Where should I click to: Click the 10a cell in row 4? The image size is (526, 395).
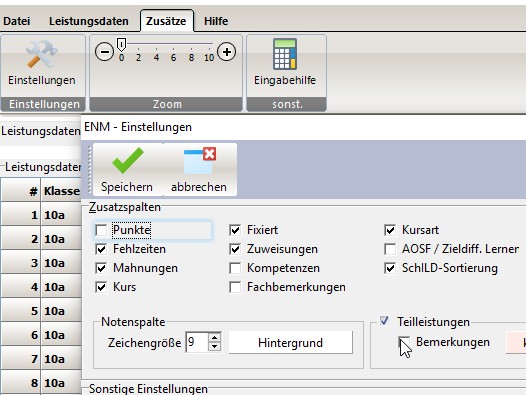pyautogui.click(x=61, y=287)
